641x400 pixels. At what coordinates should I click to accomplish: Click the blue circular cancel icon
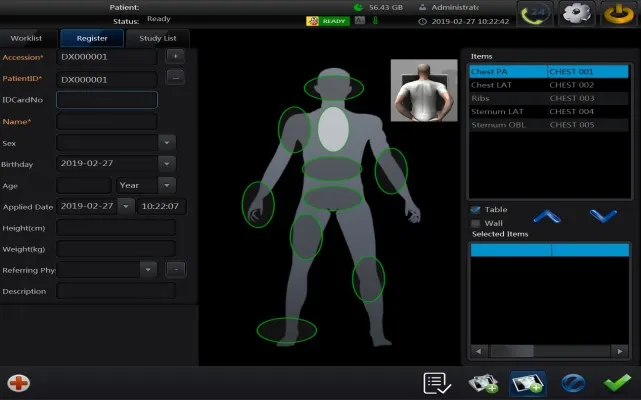[572, 382]
